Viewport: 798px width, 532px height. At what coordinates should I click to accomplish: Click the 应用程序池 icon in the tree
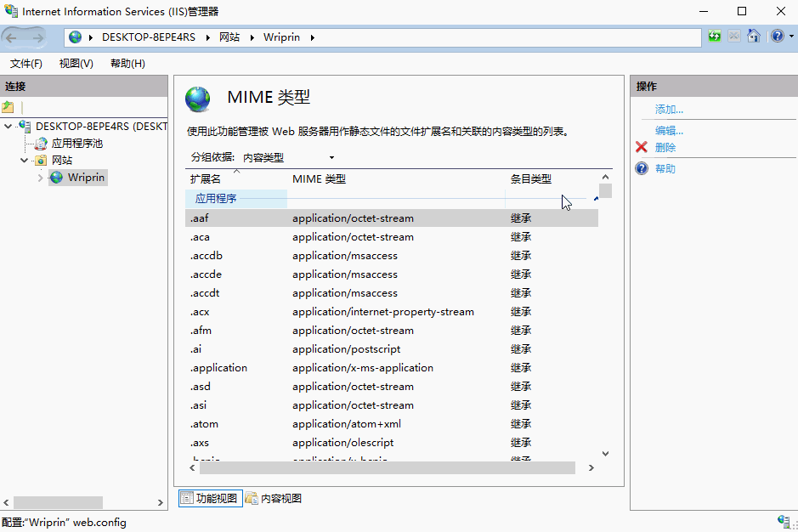point(41,144)
